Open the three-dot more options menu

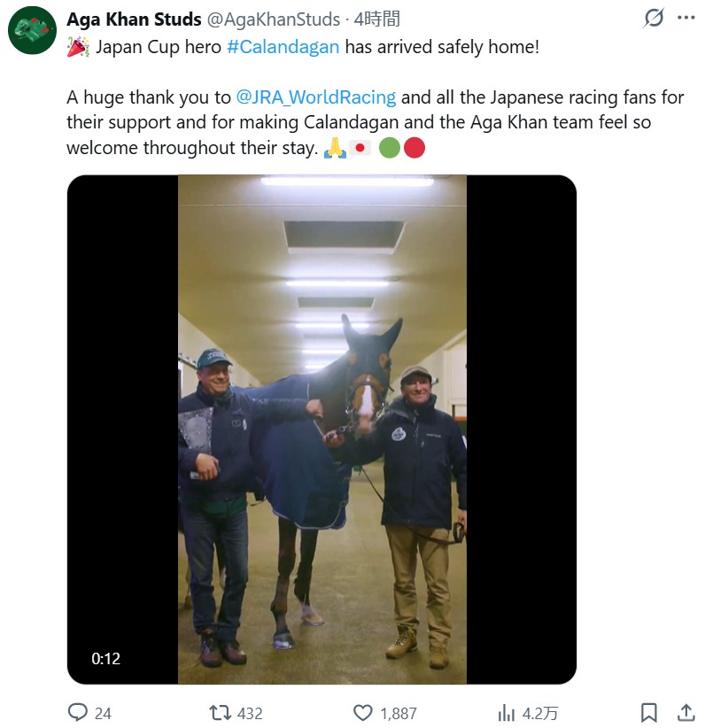686,18
